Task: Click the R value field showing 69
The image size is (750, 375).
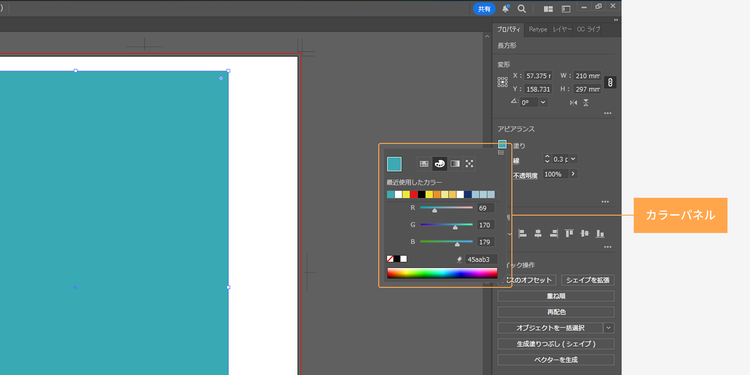Action: pos(485,208)
